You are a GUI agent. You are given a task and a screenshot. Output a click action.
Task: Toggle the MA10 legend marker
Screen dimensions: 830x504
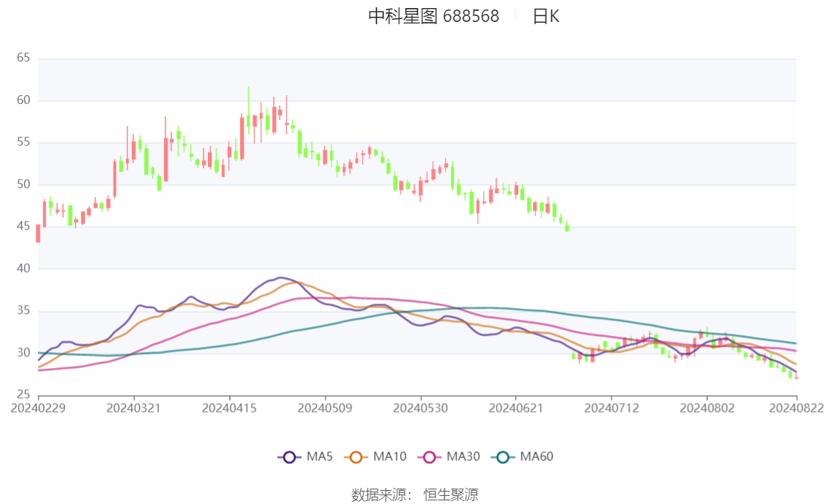[x=356, y=457]
